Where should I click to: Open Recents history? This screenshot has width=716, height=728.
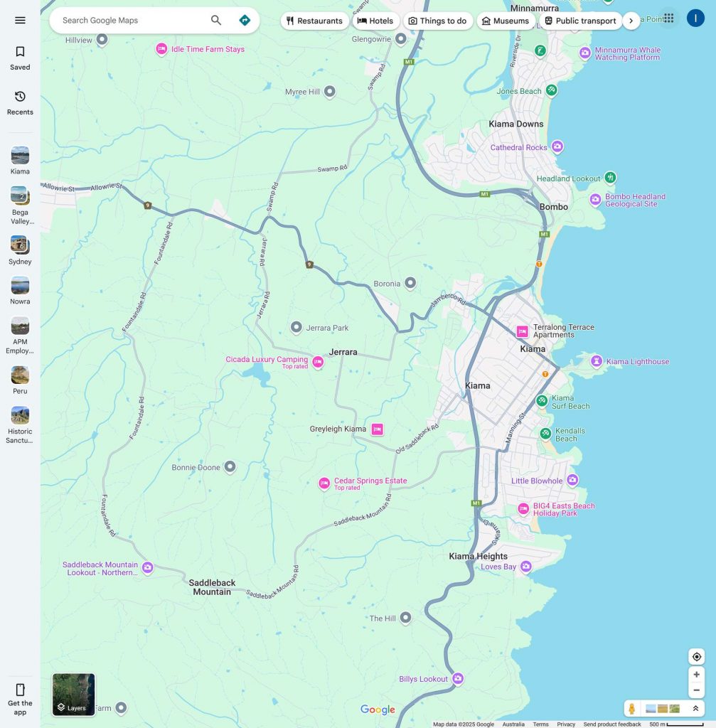pos(20,103)
